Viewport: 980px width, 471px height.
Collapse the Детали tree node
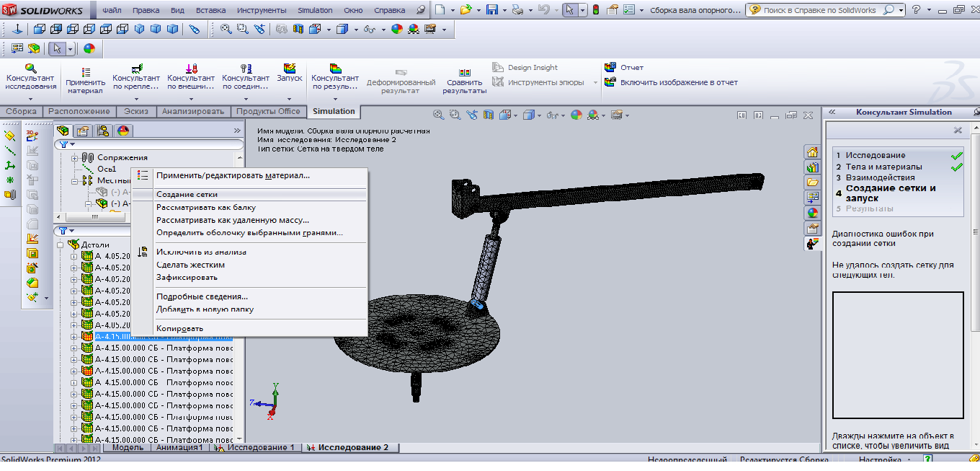coord(61,245)
